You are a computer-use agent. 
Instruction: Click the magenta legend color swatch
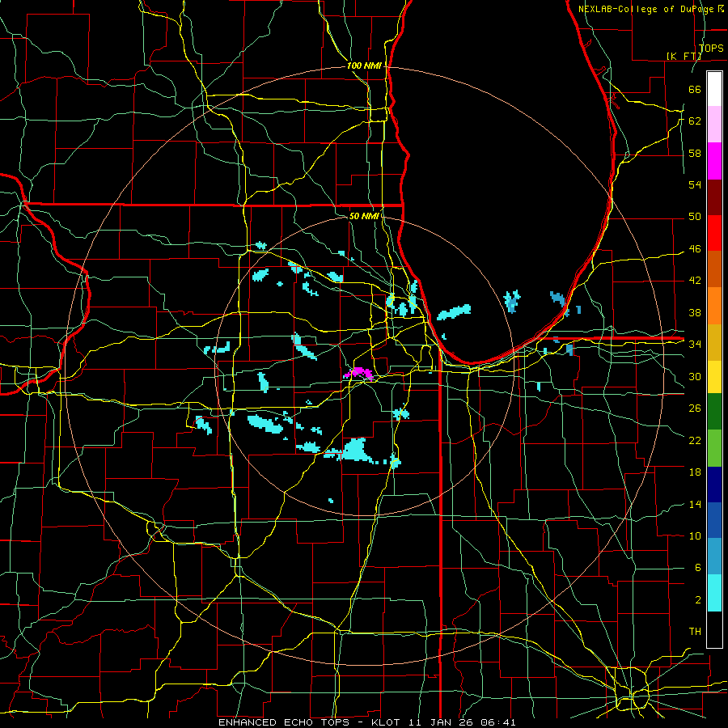pos(714,161)
